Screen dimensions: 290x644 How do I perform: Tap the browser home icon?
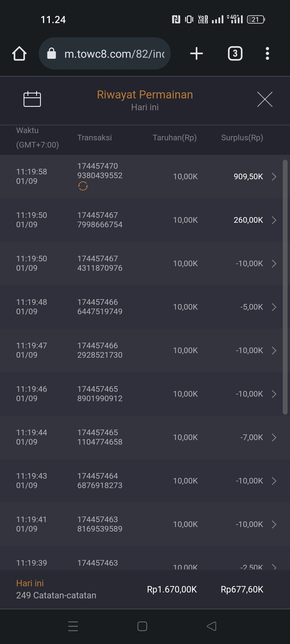coord(19,53)
